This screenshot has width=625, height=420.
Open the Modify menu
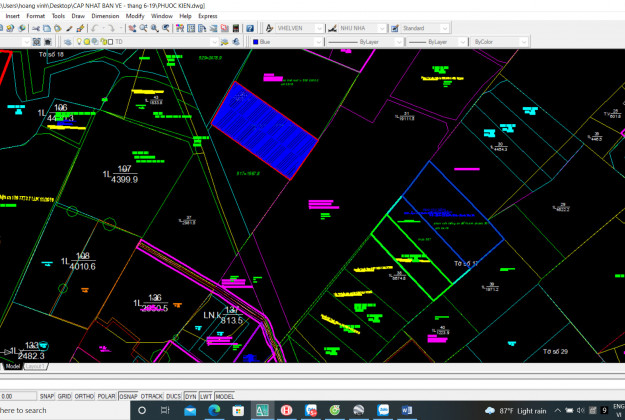point(135,16)
